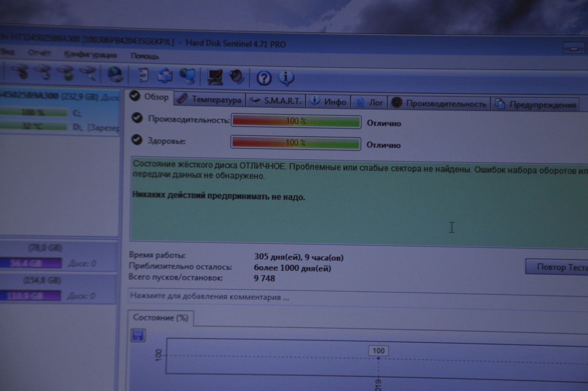
Task: Save the graph using the floppy disk icon
Action: [138, 335]
